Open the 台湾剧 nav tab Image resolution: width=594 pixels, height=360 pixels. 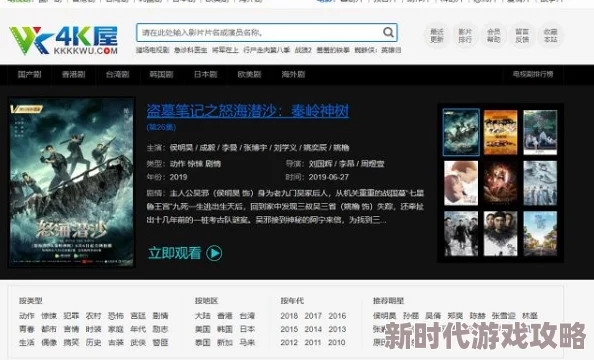[x=117, y=74]
